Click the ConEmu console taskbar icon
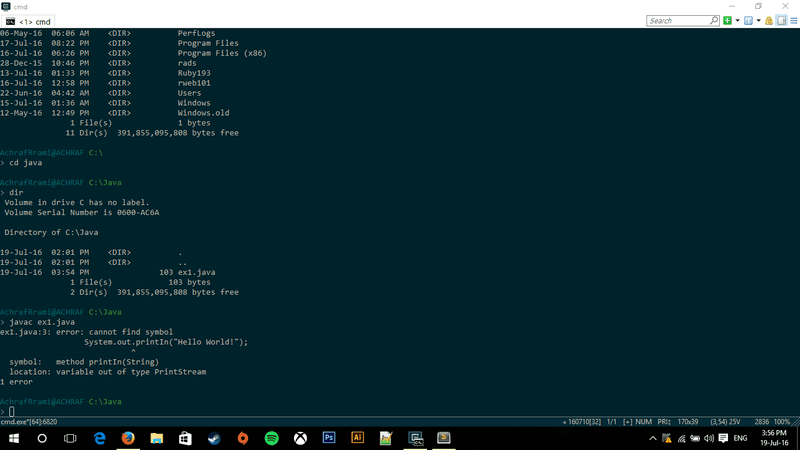 coord(416,438)
